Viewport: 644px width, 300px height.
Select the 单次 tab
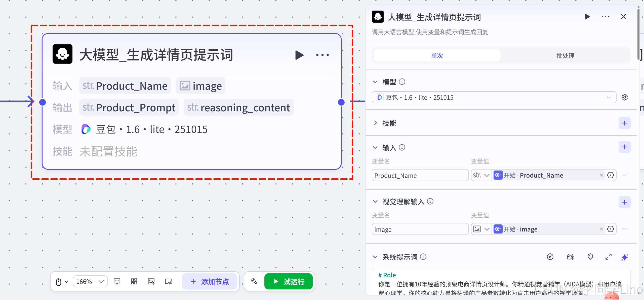(x=437, y=56)
